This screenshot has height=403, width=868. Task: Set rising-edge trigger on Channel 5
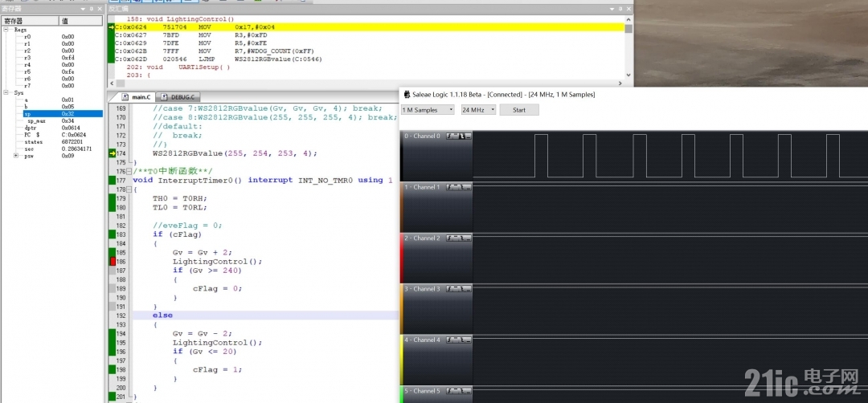click(449, 391)
